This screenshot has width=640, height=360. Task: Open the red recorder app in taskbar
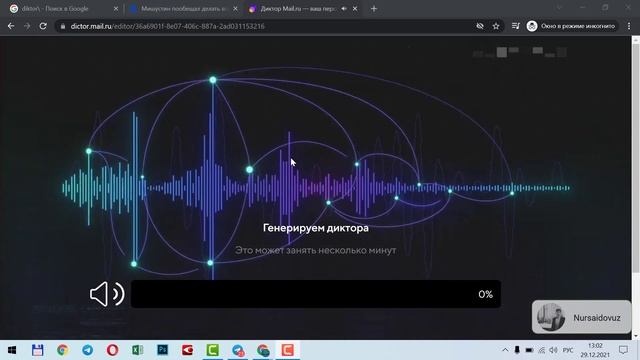click(187, 350)
